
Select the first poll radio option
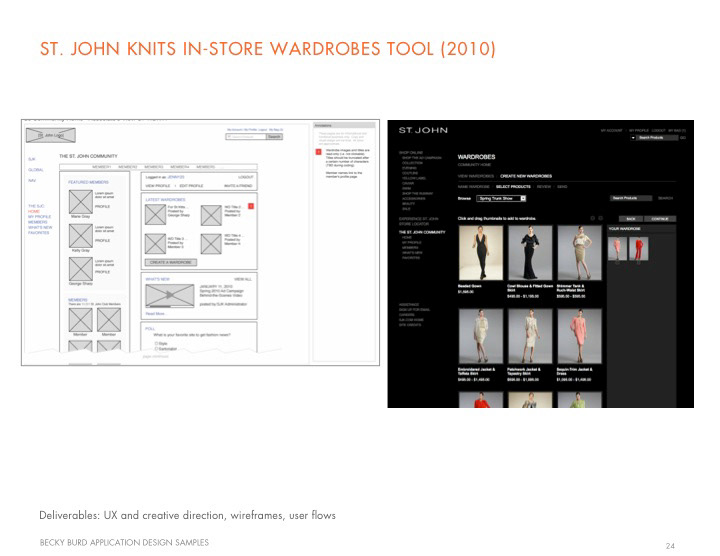pyautogui.click(x=157, y=343)
